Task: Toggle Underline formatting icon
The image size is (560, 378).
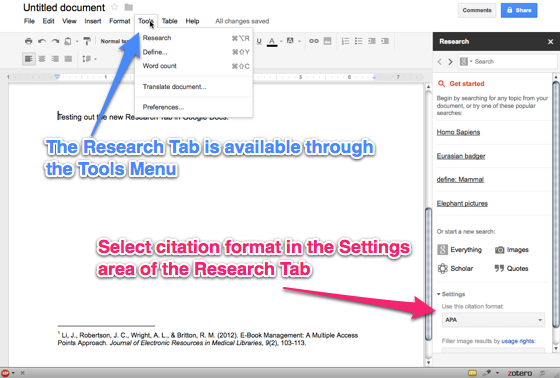Action: (259, 41)
